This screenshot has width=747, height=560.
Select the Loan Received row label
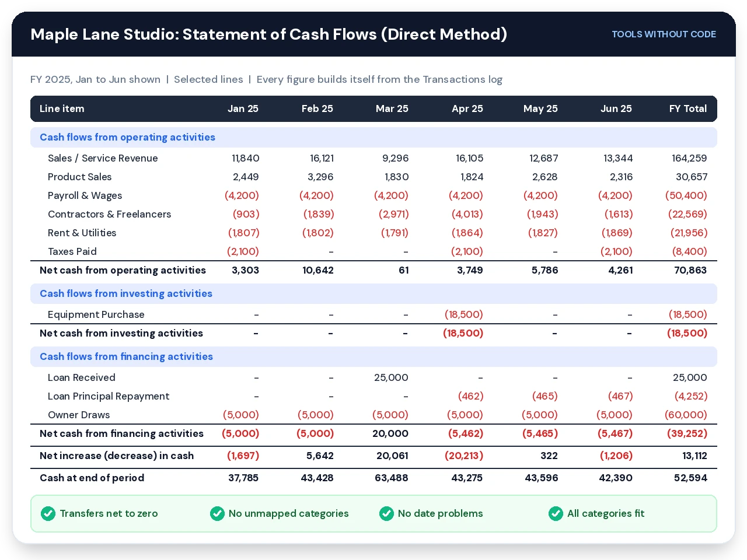[81, 377]
